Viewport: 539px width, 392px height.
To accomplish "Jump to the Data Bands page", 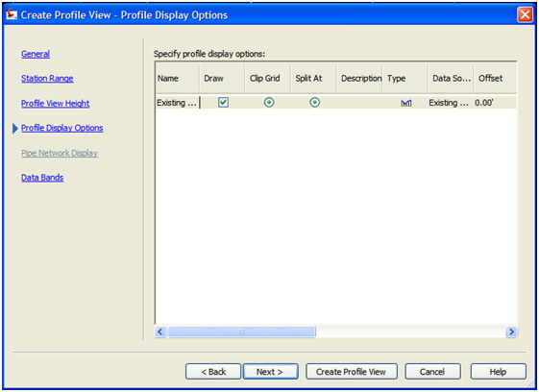I will point(42,178).
